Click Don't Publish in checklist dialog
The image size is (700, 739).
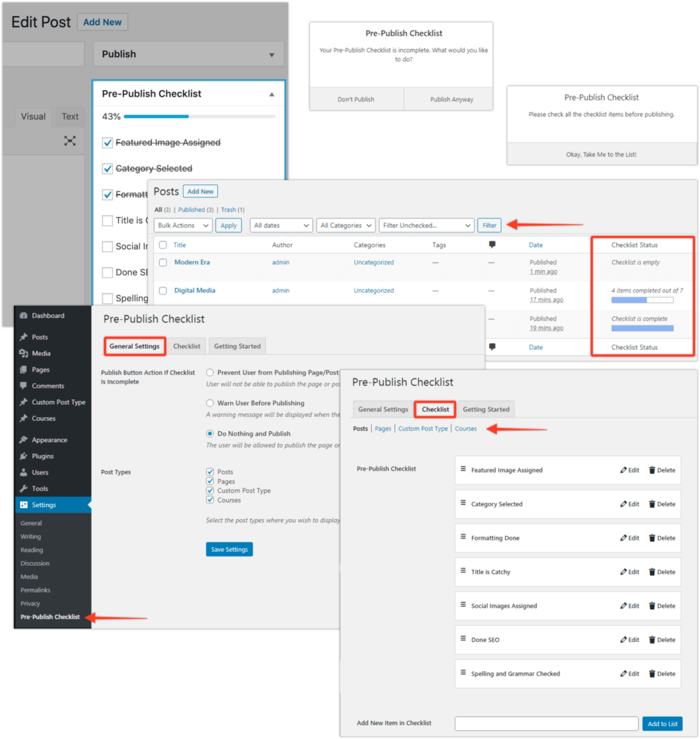tap(356, 99)
